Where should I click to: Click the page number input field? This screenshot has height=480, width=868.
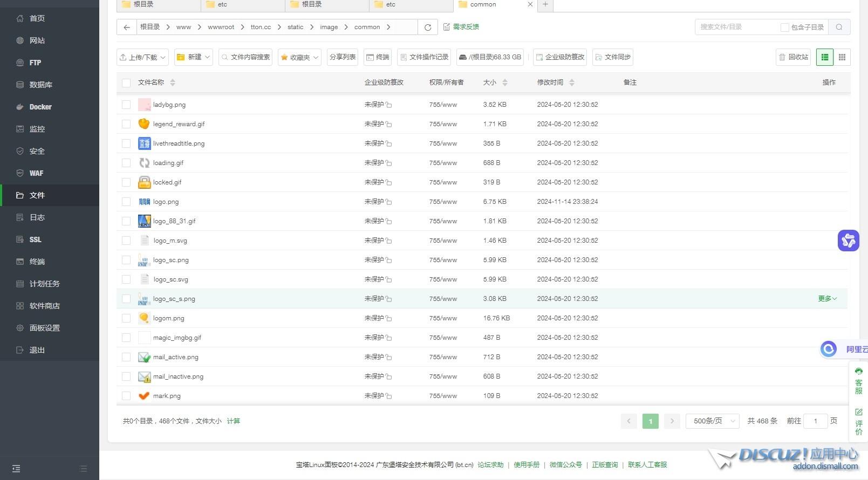tap(815, 421)
